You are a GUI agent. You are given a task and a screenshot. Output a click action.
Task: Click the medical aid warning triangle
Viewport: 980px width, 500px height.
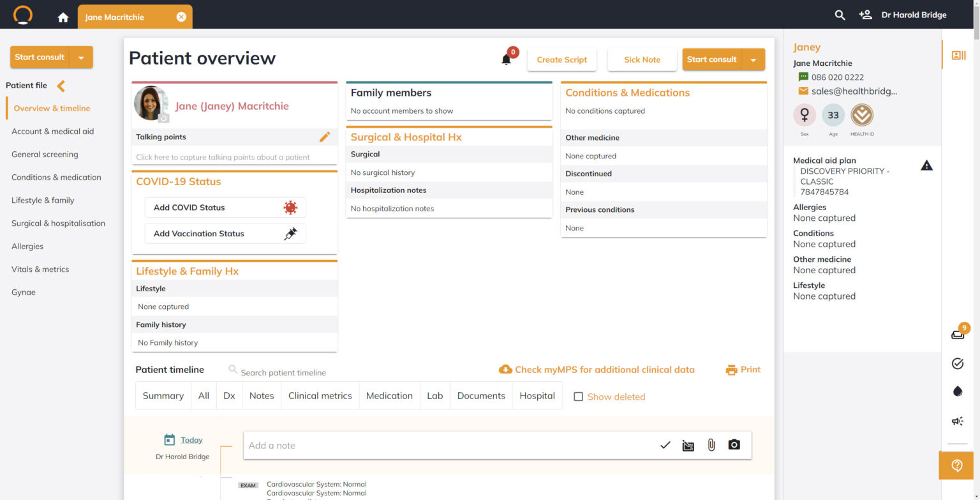coord(926,165)
